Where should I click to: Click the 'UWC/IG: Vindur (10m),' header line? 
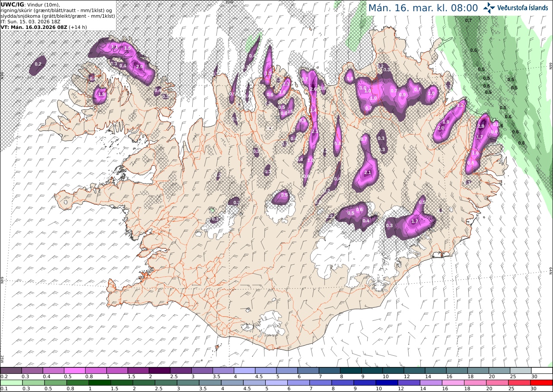[30, 4]
